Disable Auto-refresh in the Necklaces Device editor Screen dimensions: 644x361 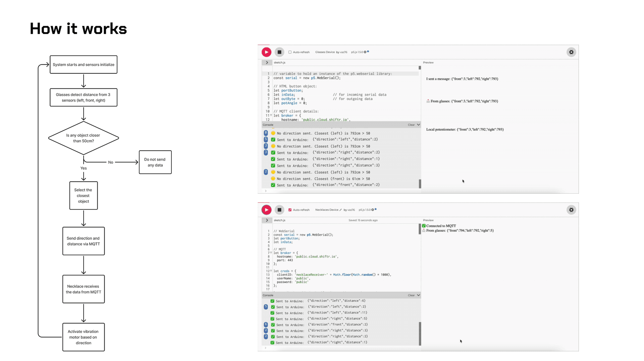click(x=290, y=210)
